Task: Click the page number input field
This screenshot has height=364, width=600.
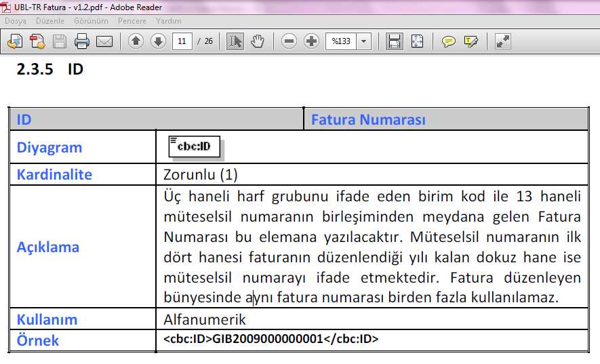Action: click(x=182, y=41)
